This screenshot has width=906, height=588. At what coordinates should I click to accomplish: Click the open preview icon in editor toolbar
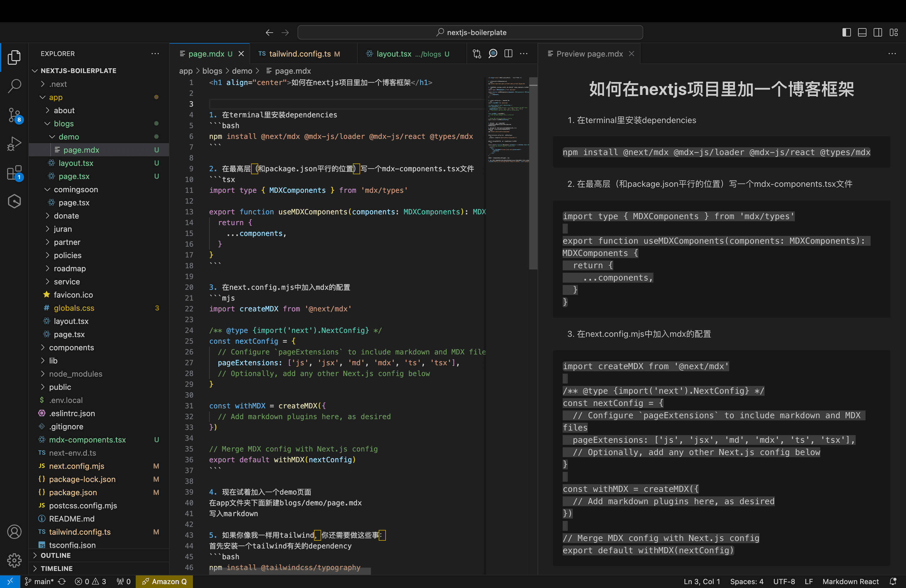pyautogui.click(x=493, y=54)
